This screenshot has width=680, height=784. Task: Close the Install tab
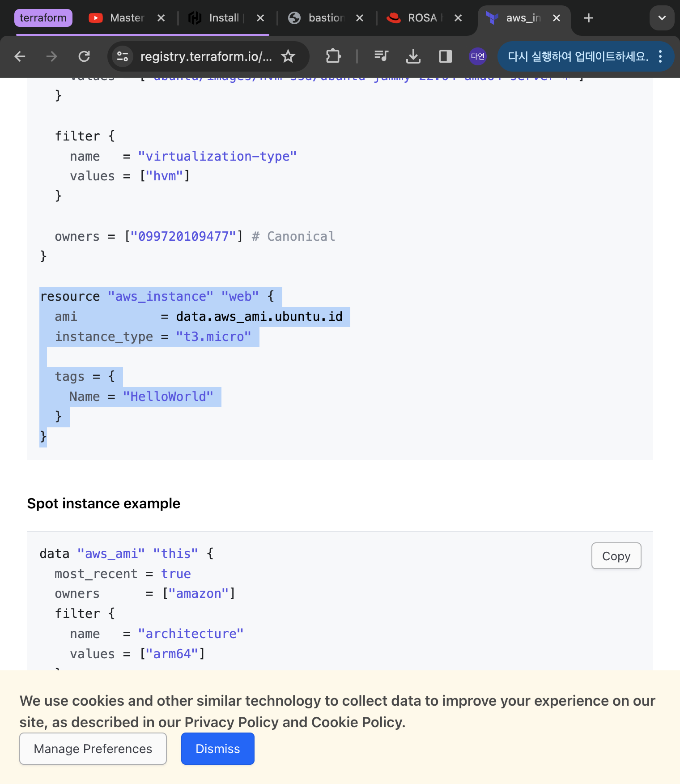(260, 18)
